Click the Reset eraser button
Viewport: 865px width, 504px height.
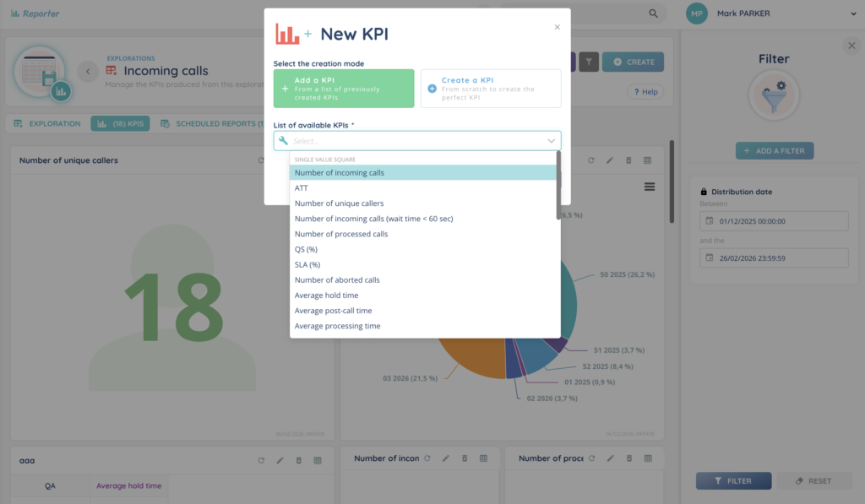pos(813,480)
